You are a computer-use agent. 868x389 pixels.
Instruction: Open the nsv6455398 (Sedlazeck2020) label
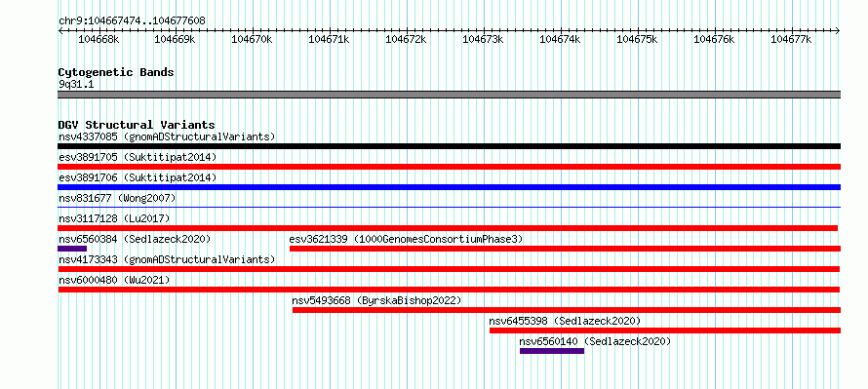pyautogui.click(x=565, y=321)
